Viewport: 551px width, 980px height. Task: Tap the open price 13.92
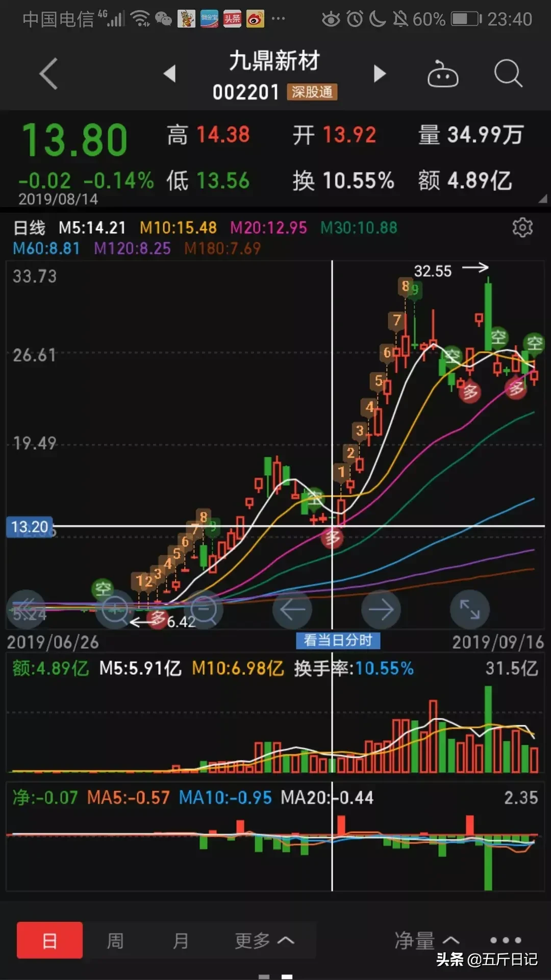coord(349,135)
